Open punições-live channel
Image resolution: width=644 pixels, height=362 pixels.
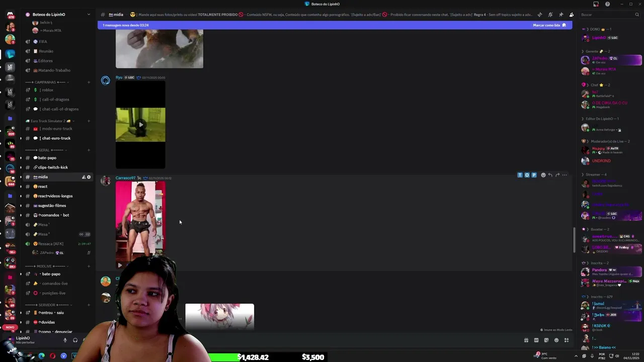click(58, 293)
